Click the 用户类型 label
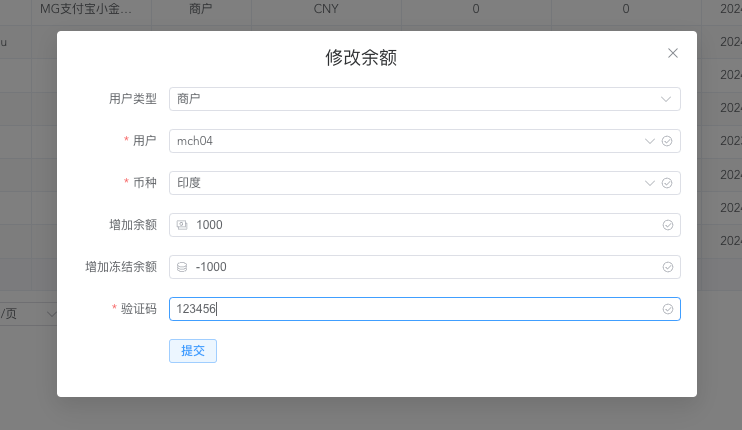 133,99
